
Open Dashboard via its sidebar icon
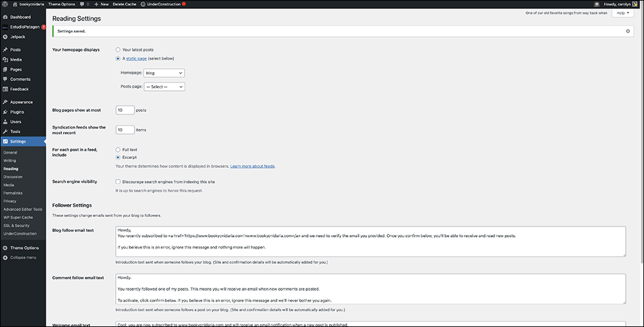[x=5, y=17]
